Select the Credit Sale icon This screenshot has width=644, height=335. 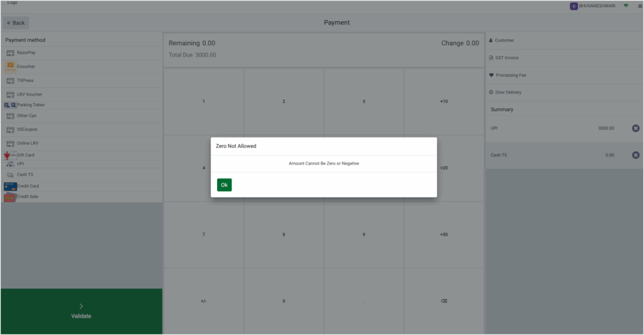tap(10, 197)
